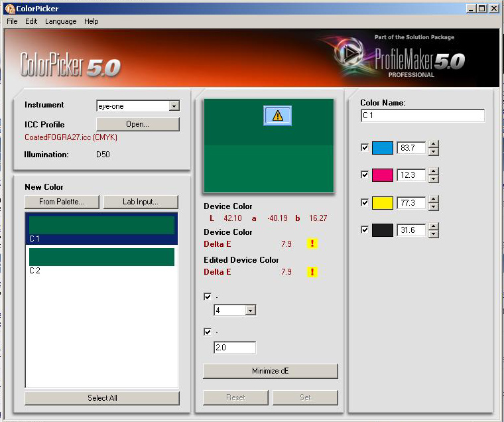The image size is (504, 422).
Task: Click the From Palette... button
Action: click(62, 202)
